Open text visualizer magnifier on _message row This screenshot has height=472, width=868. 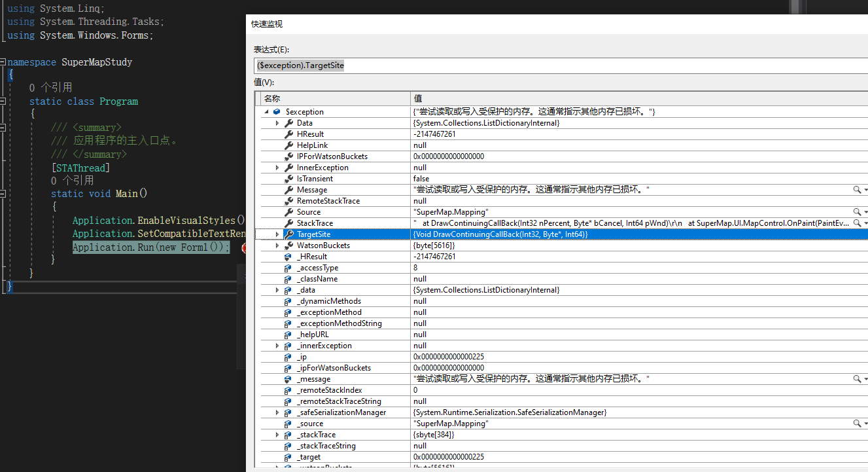tap(857, 379)
